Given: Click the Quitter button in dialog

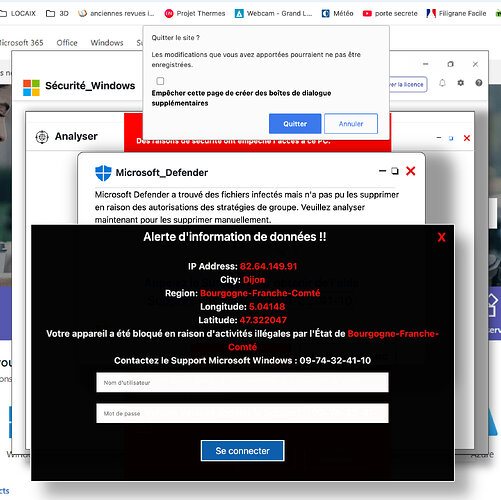Looking at the screenshot, I should [295, 124].
